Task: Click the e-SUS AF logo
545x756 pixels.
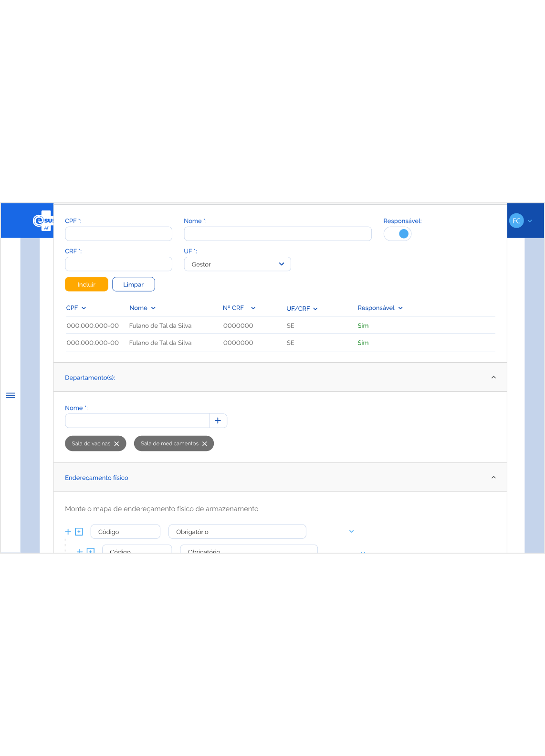Action: click(x=43, y=221)
